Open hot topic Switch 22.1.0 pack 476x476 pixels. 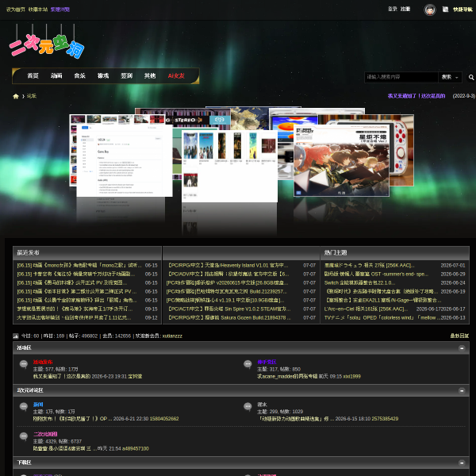359,283
